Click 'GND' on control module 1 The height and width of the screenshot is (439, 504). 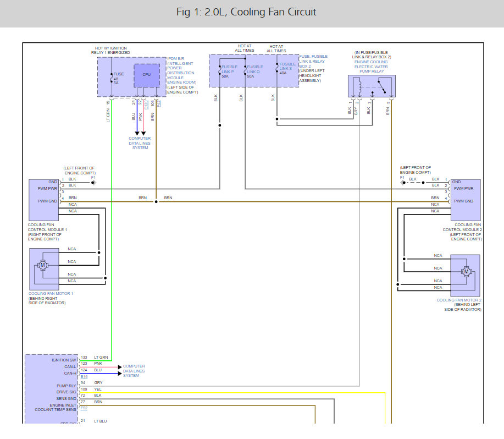click(x=53, y=182)
